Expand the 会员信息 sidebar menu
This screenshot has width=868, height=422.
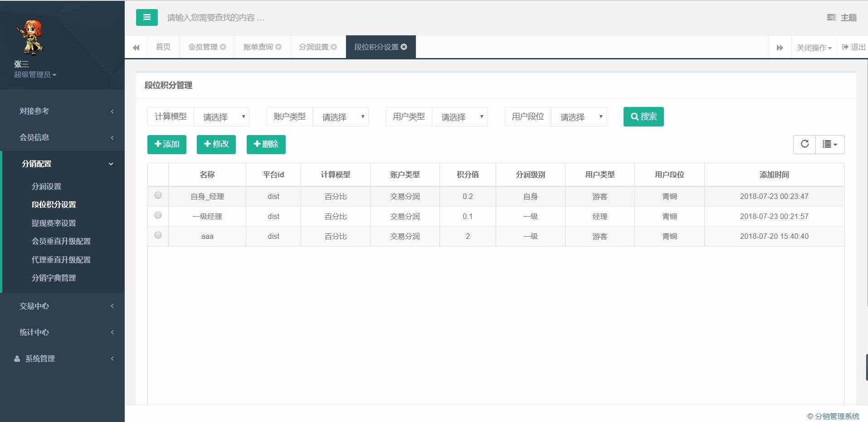[x=63, y=137]
